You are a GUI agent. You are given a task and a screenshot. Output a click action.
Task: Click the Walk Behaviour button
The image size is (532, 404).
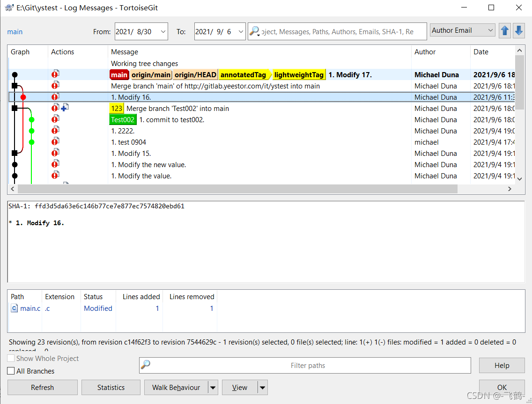(x=176, y=387)
